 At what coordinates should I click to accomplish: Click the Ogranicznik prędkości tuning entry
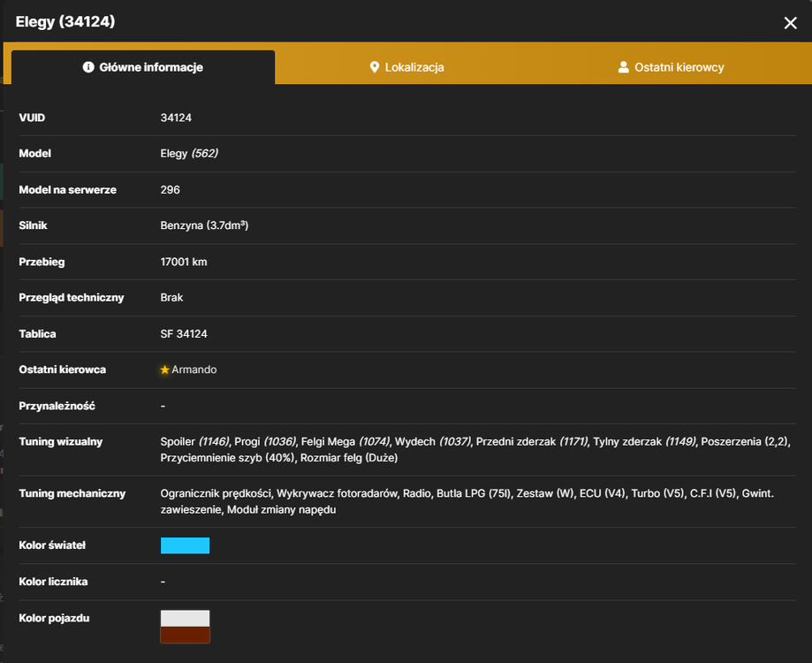(x=216, y=493)
